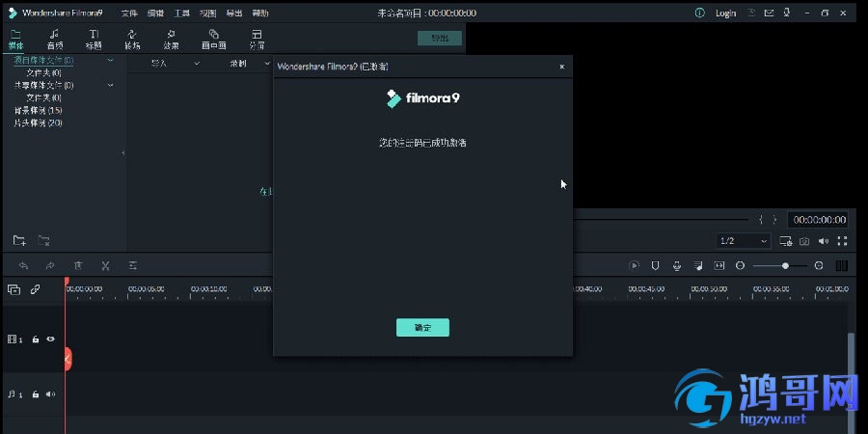Open the 文件 menu
The height and width of the screenshot is (434, 868).
(129, 13)
